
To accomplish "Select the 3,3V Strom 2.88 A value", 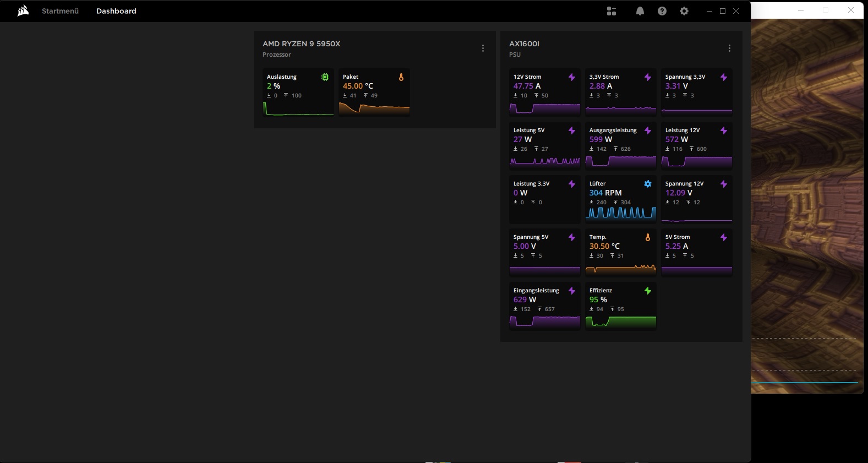I will tap(600, 86).
